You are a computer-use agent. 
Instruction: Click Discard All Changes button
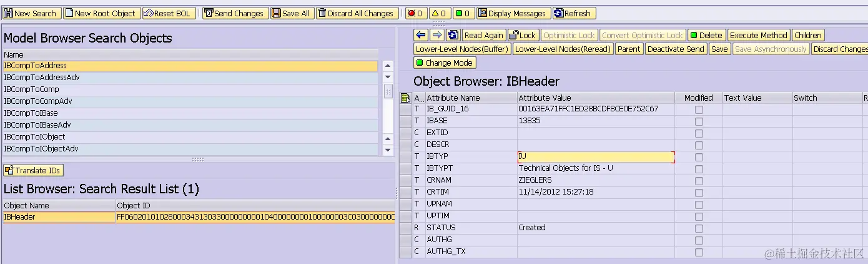[357, 13]
